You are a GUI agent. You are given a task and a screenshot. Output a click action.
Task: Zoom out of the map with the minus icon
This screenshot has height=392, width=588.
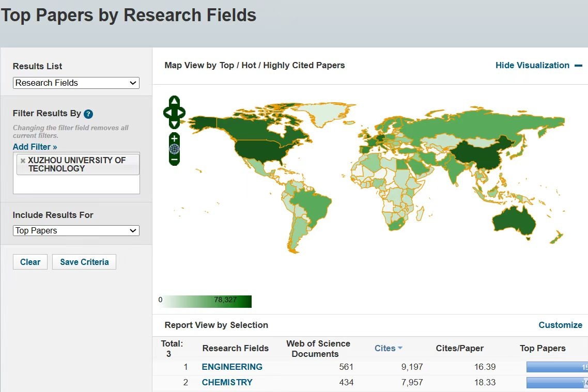point(174,160)
